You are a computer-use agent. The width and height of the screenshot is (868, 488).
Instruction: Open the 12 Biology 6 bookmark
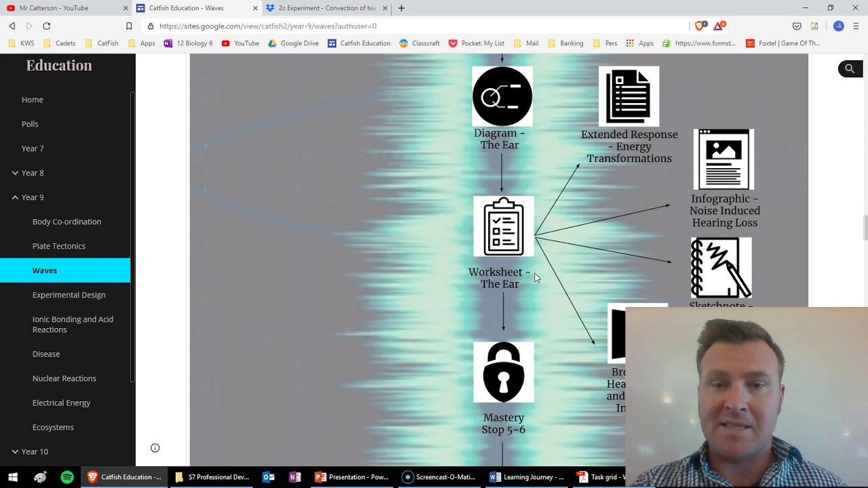(x=188, y=43)
